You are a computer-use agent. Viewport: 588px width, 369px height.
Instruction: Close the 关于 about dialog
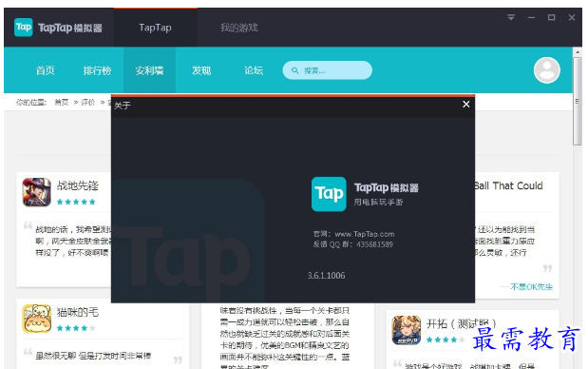click(x=466, y=105)
